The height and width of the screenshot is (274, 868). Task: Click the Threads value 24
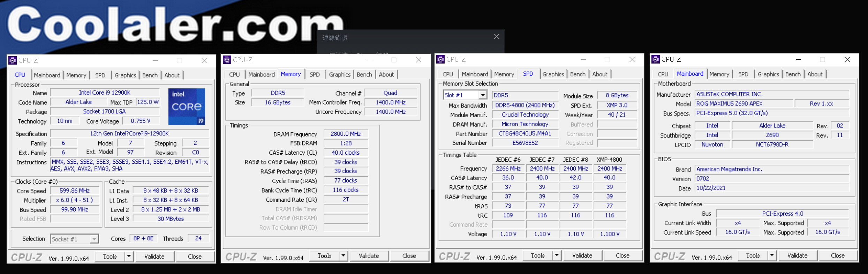click(198, 238)
